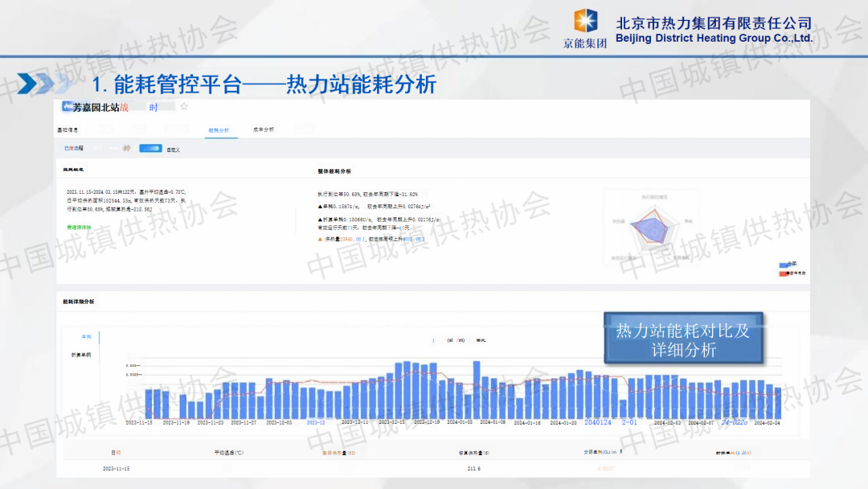The image size is (868, 489).
Task: Select the highlighted blue time range button
Action: tap(150, 148)
